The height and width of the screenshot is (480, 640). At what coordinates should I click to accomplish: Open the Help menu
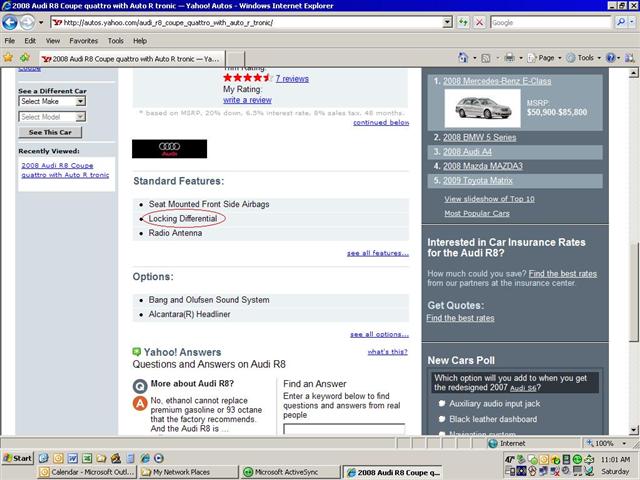pos(140,41)
